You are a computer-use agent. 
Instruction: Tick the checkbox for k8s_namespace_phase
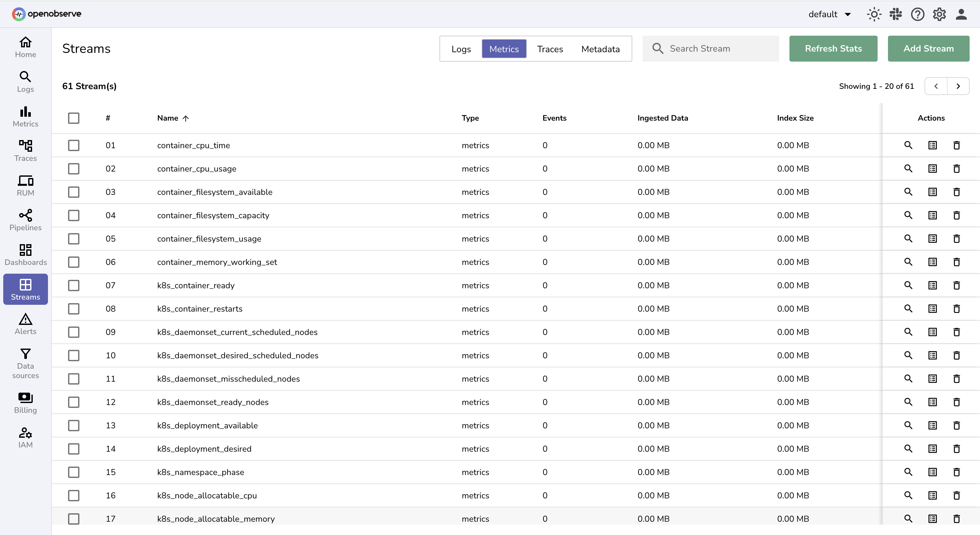pyautogui.click(x=74, y=472)
